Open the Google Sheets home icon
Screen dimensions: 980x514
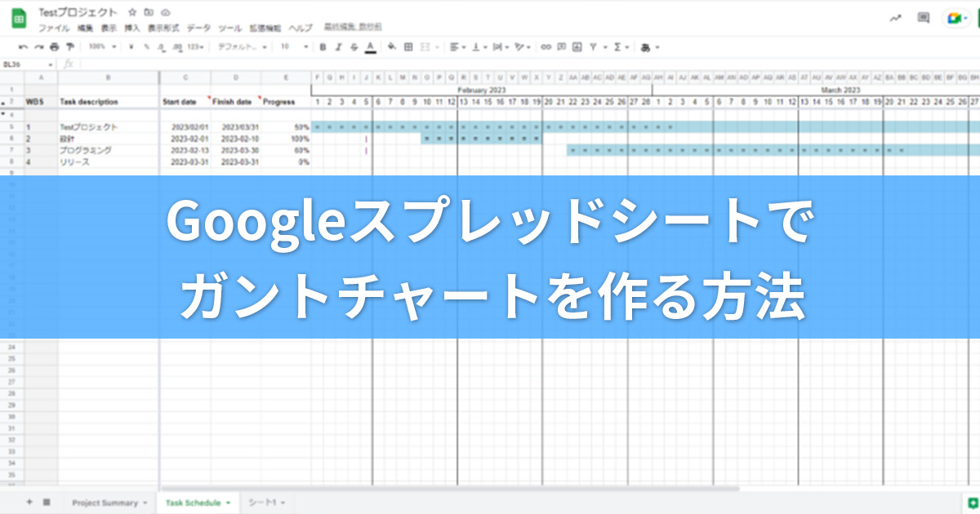coord(19,20)
